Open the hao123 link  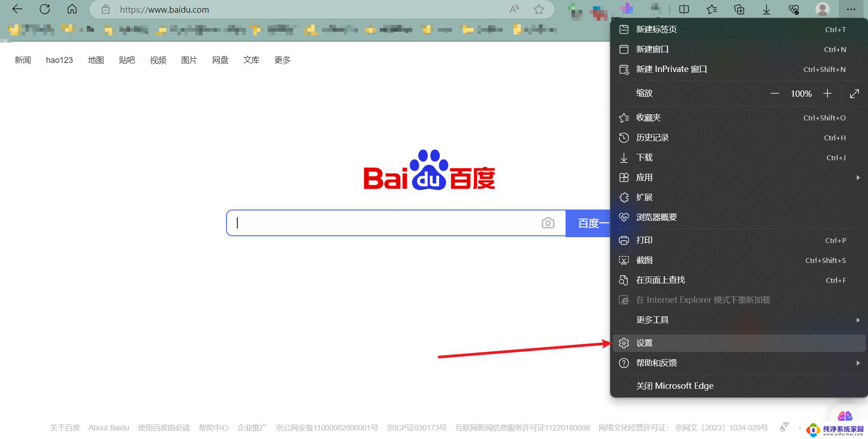[59, 60]
